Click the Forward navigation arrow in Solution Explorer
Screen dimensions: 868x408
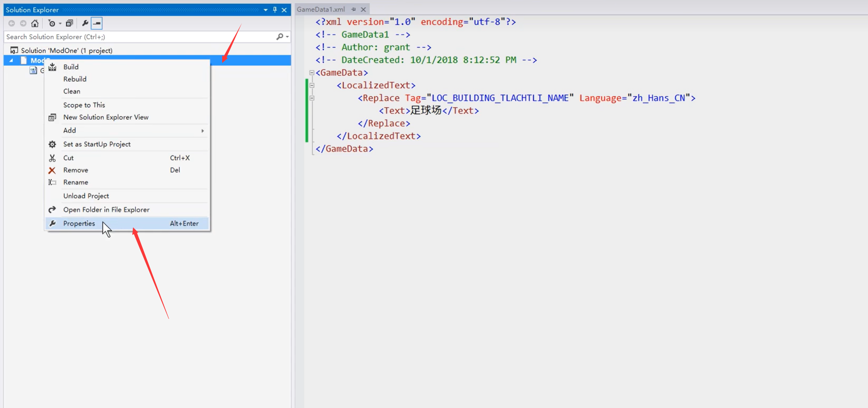pyautogui.click(x=23, y=23)
